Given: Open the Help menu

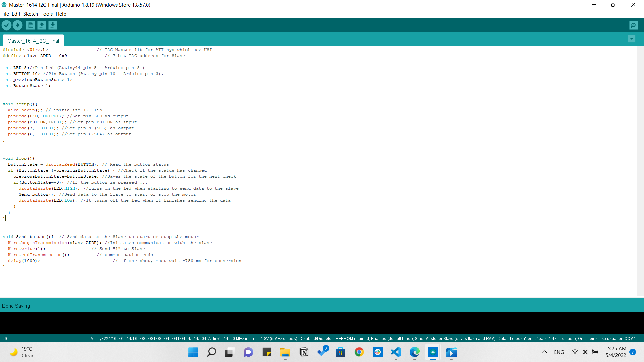Looking at the screenshot, I should click(x=61, y=14).
